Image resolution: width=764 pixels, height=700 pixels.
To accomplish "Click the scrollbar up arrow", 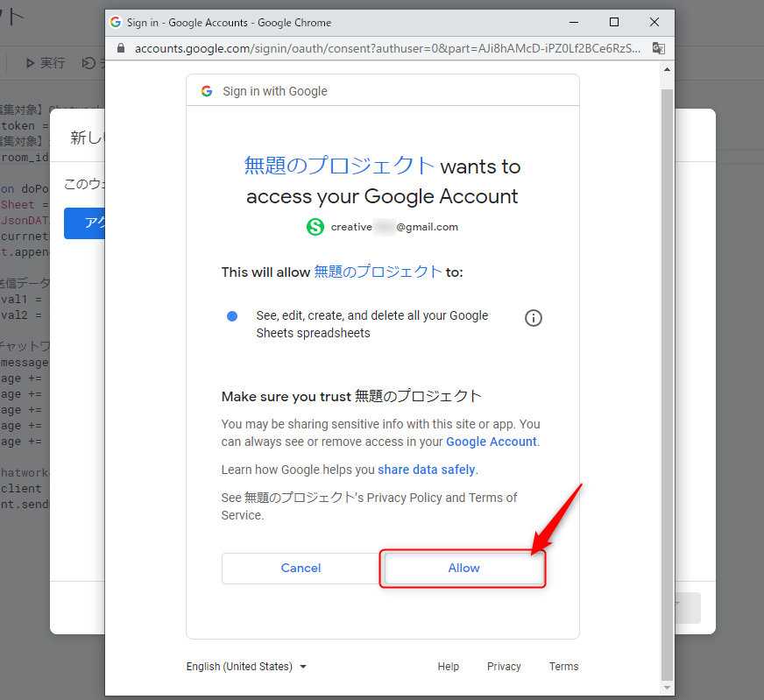I will click(667, 70).
